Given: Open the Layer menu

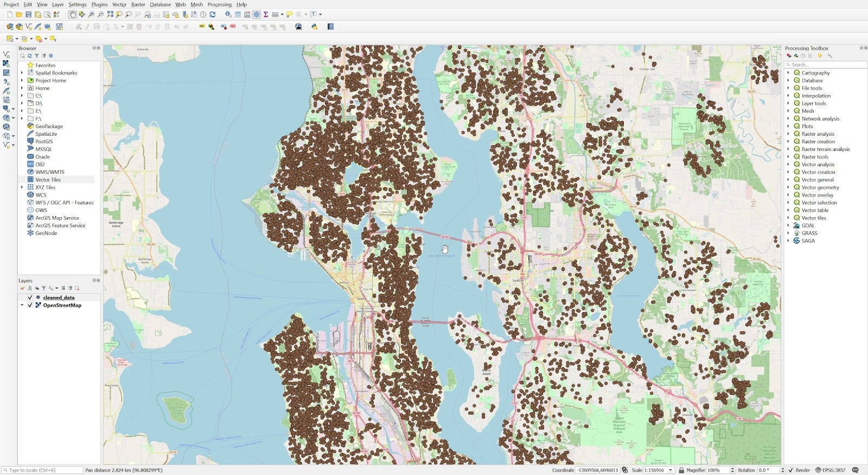Looking at the screenshot, I should tap(58, 4).
